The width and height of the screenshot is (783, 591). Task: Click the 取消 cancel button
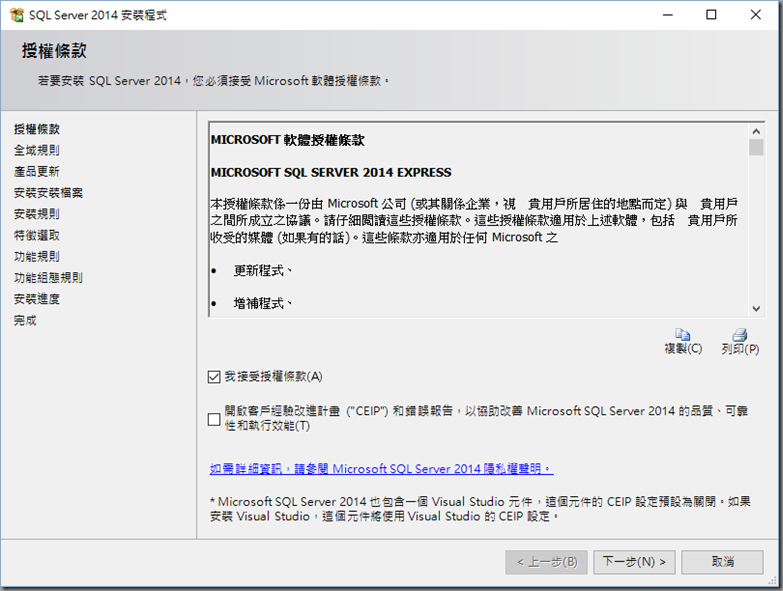point(722,562)
